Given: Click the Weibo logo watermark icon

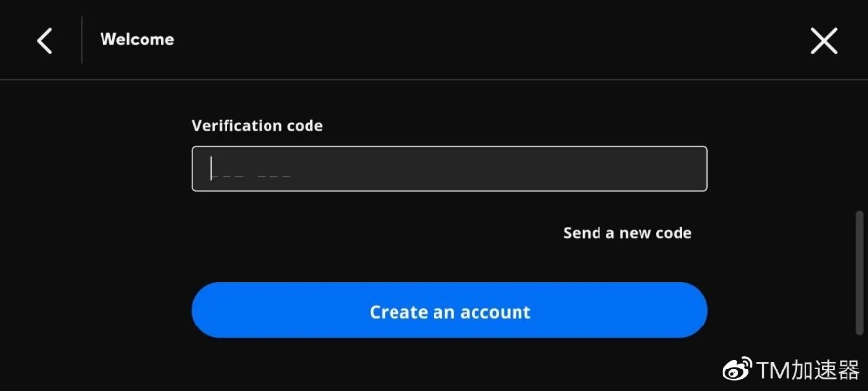Looking at the screenshot, I should pos(737,369).
